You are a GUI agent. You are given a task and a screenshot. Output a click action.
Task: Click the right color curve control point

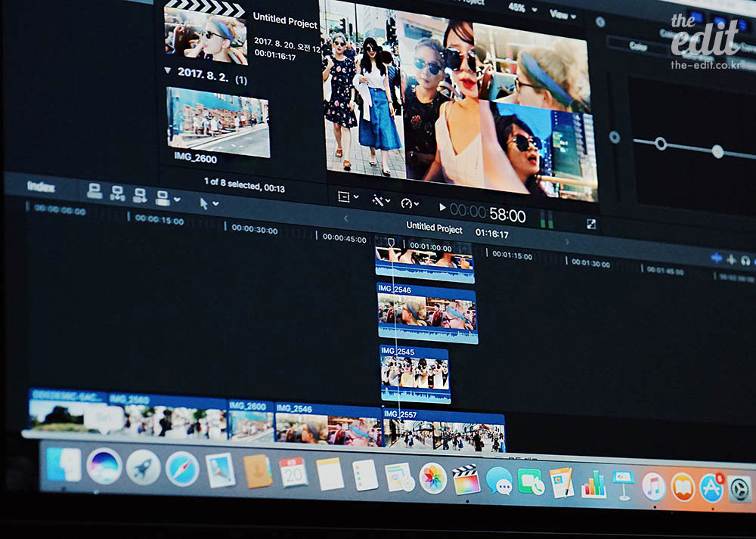pyautogui.click(x=717, y=151)
